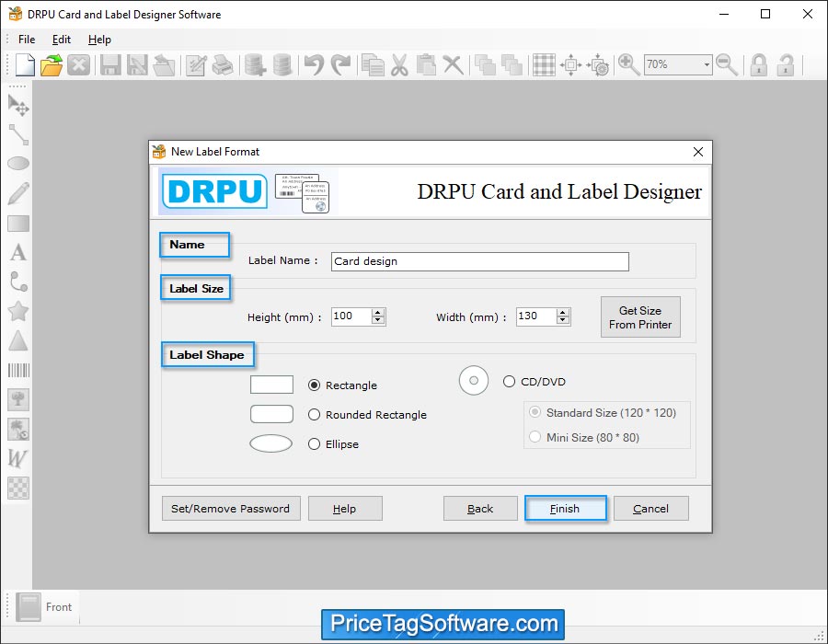Click the New document toolbar icon

(x=25, y=65)
